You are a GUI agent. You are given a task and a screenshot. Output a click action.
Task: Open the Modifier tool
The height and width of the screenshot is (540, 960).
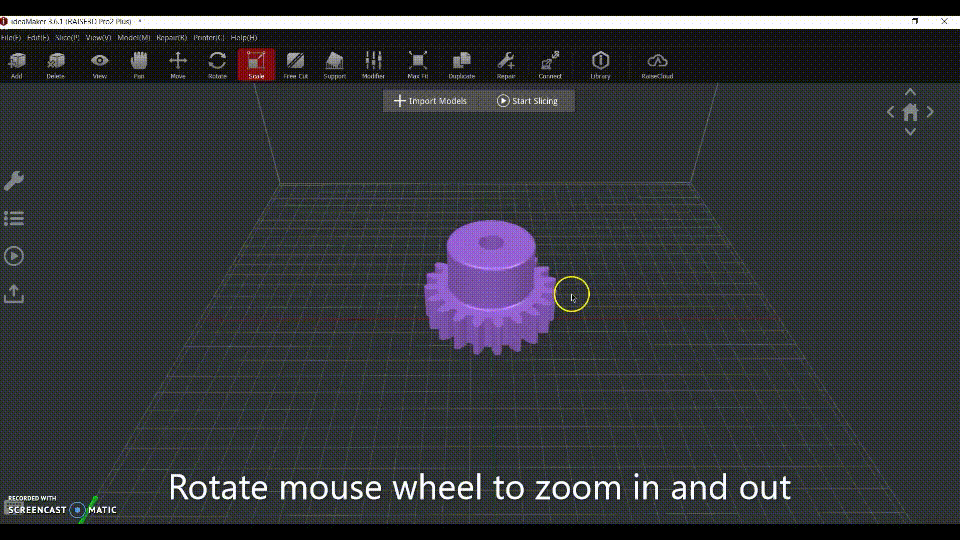click(x=373, y=65)
